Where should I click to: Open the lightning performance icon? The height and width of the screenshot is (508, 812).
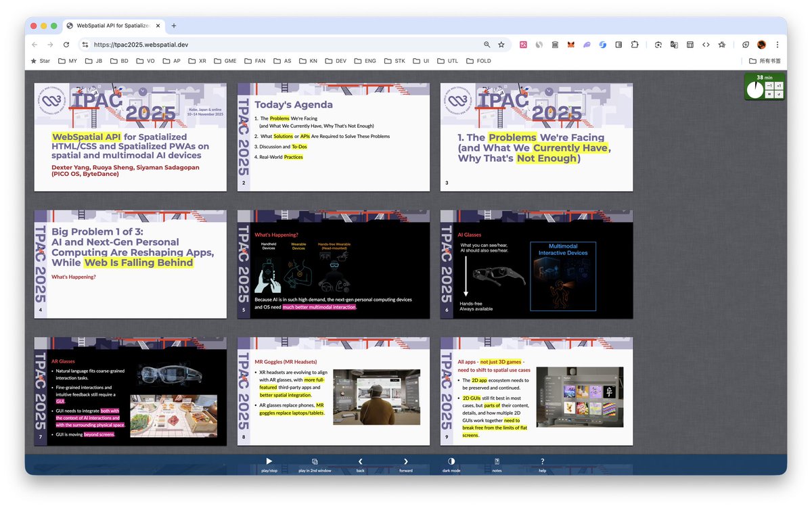pyautogui.click(x=746, y=45)
